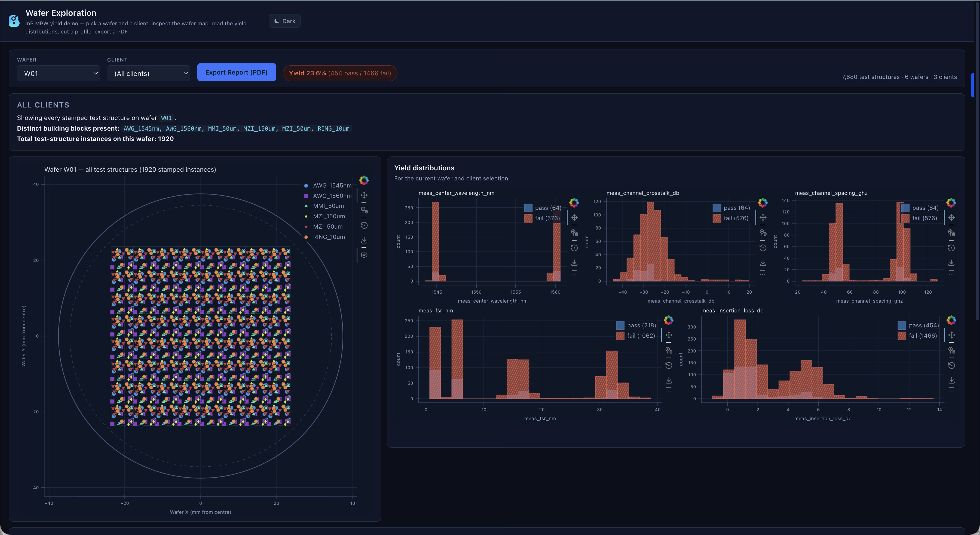Select Pan tool on the center_wavelength histogram
The width and height of the screenshot is (980, 535).
[574, 217]
